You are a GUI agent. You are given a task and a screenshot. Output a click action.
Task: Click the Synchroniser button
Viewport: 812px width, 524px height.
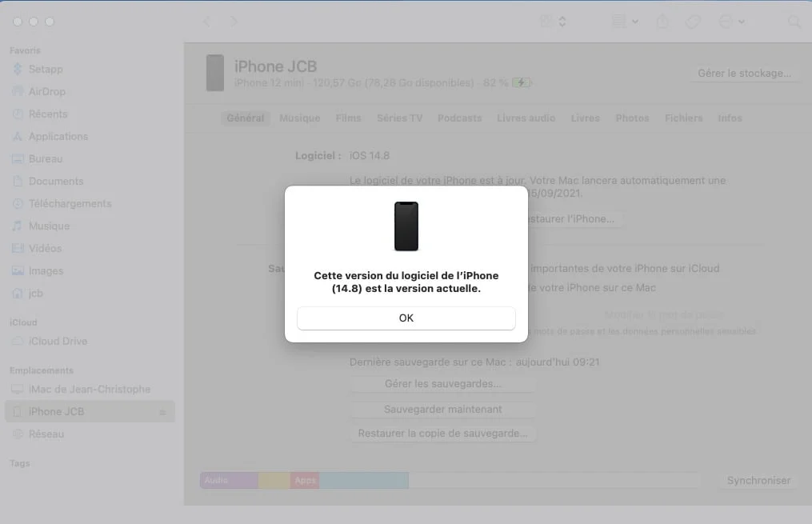click(758, 481)
